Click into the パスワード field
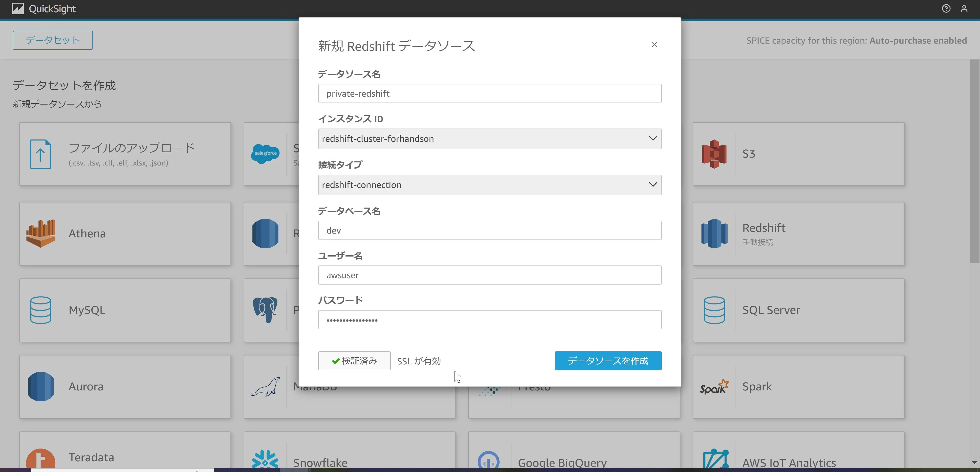 tap(490, 320)
